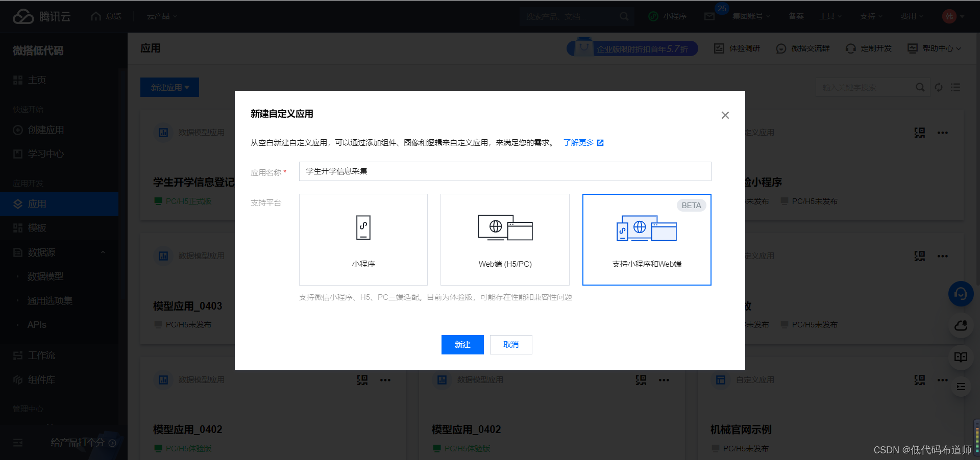The image size is (980, 460).
Task: Select the 小程序 platform option
Action: click(363, 240)
